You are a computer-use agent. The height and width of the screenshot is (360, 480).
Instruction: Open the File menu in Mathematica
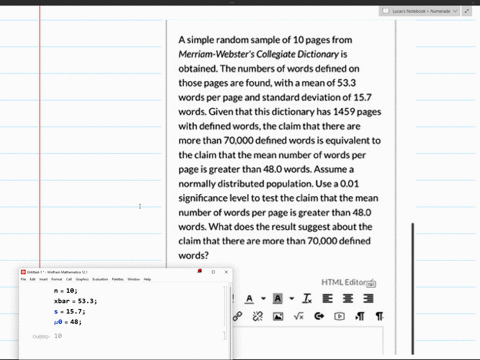(23, 279)
